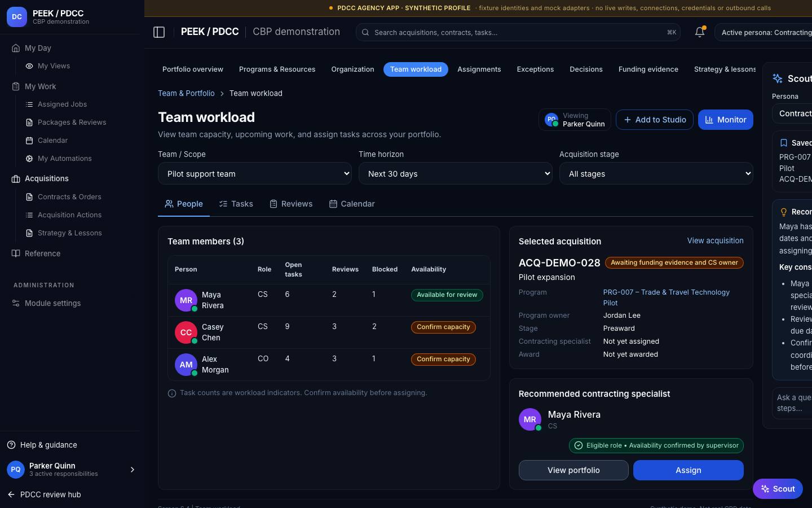Click the ACQ-DEMO-028 heading

559,263
